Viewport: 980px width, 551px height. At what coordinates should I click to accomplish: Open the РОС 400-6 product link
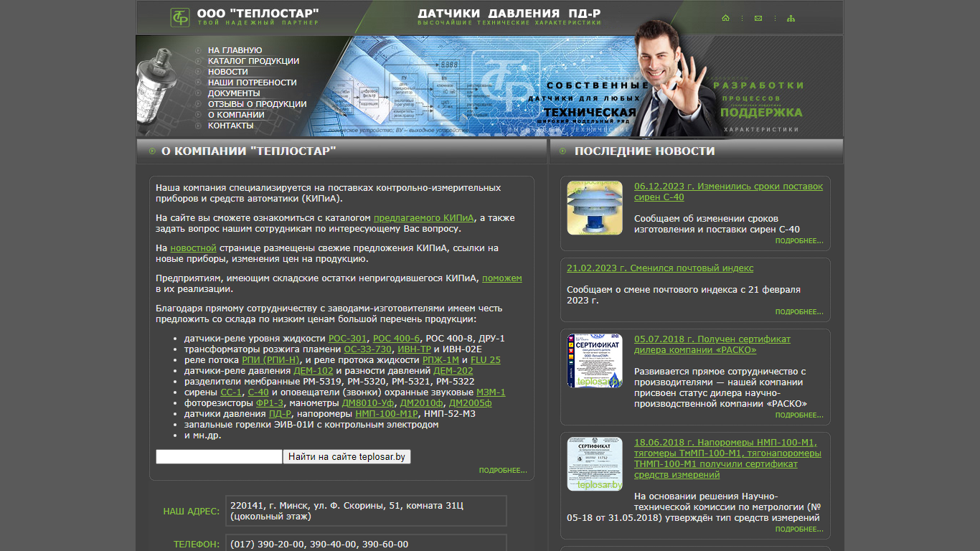(397, 339)
